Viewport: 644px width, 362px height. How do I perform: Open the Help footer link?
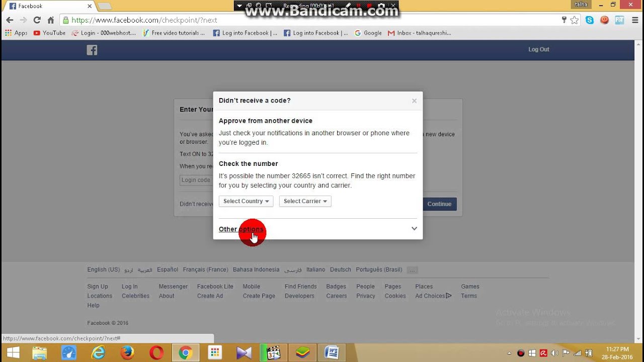(93, 305)
